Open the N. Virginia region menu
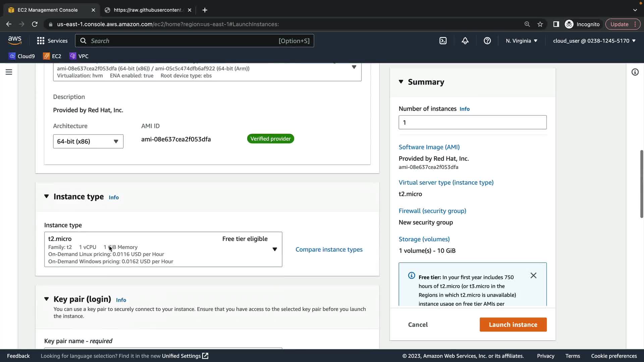This screenshot has width=644, height=362. [521, 41]
